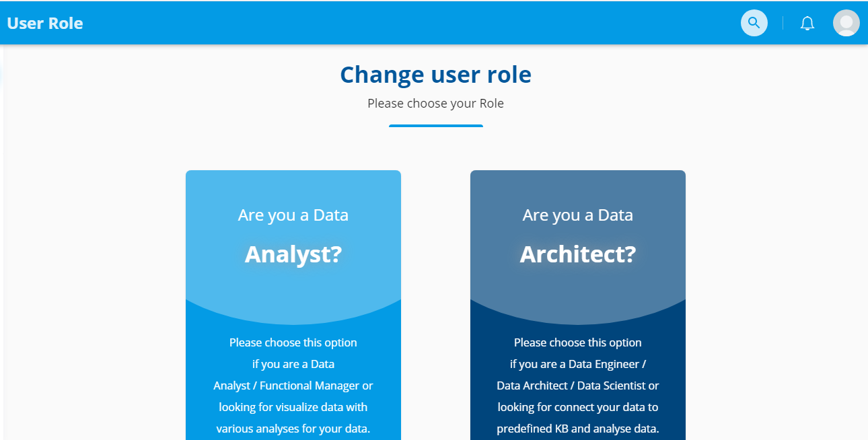Click "predefined KB and analyse data" text
868x440 pixels.
tap(578, 429)
